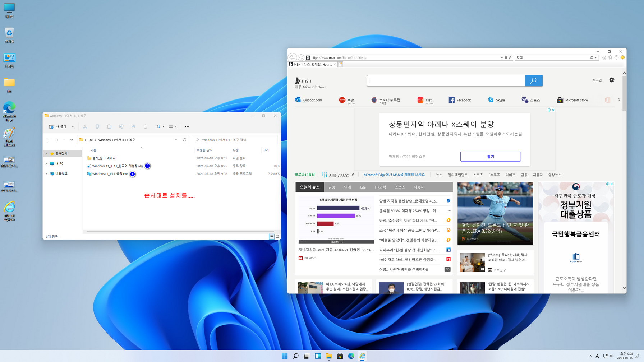The width and height of the screenshot is (644, 362).
Task: Click the IE forward navigation arrow
Action: pos(301,57)
